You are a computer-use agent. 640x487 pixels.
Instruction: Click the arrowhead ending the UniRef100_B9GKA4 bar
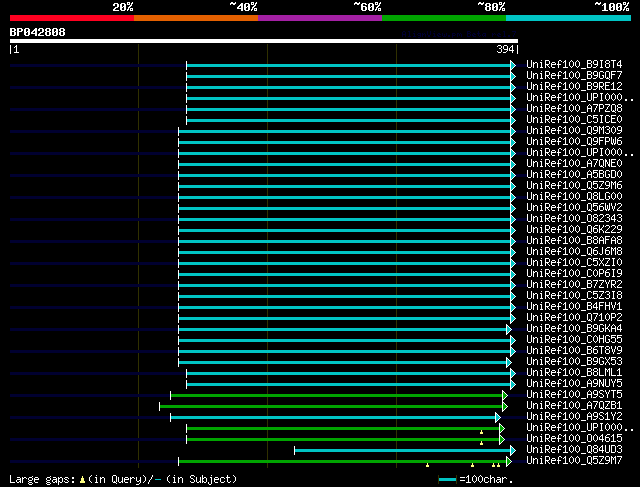coord(509,329)
